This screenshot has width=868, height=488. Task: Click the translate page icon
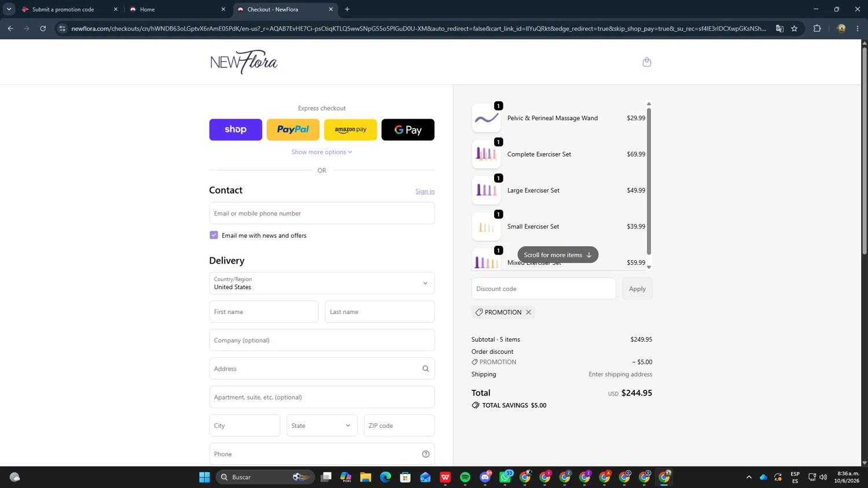(779, 28)
